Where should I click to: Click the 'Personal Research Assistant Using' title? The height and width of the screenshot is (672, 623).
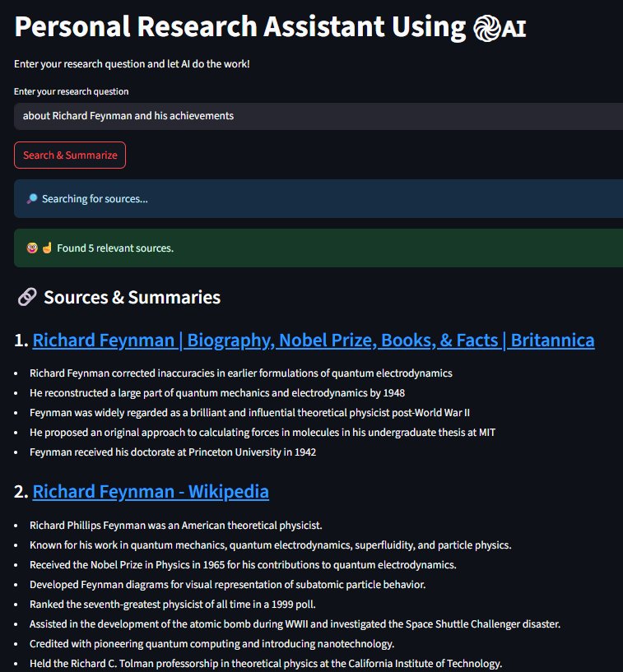click(240, 27)
